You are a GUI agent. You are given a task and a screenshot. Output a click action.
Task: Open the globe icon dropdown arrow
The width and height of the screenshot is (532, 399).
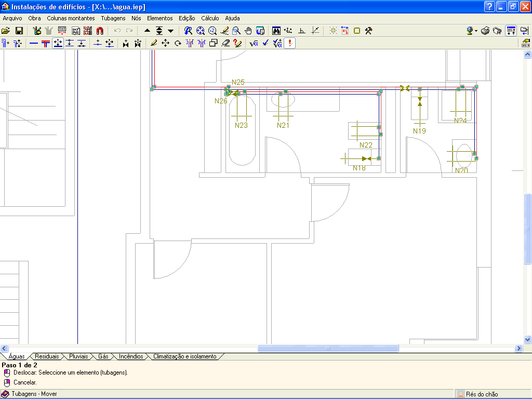click(476, 31)
